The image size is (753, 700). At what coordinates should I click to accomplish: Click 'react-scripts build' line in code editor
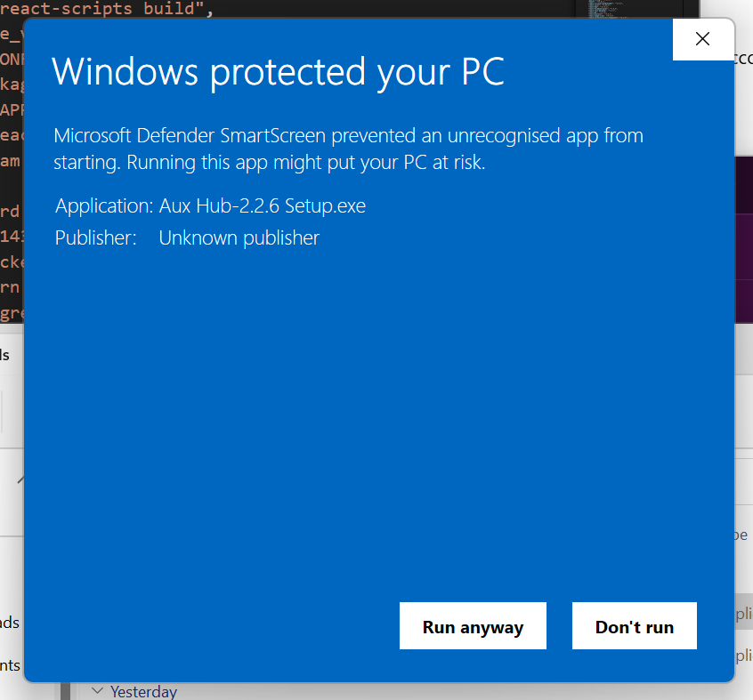pyautogui.click(x=107, y=9)
